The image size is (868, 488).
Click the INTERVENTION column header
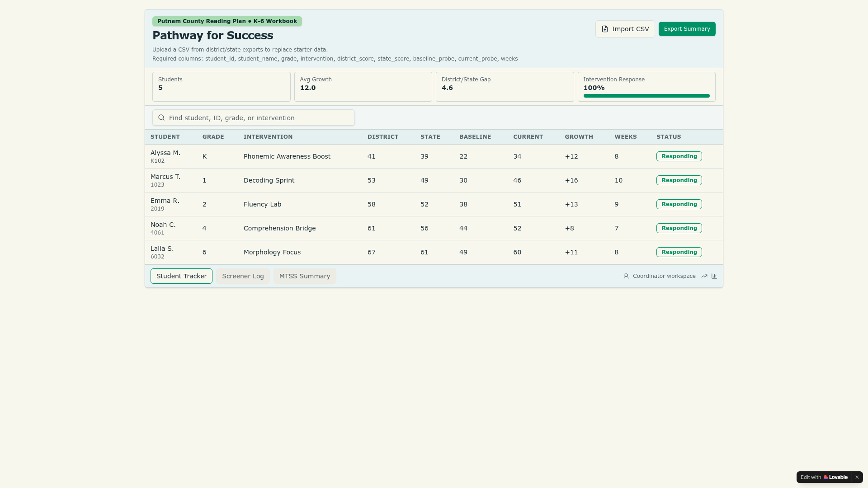click(268, 137)
